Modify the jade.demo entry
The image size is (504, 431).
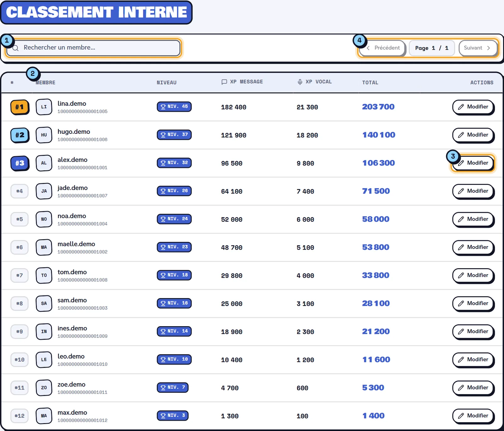point(473,191)
